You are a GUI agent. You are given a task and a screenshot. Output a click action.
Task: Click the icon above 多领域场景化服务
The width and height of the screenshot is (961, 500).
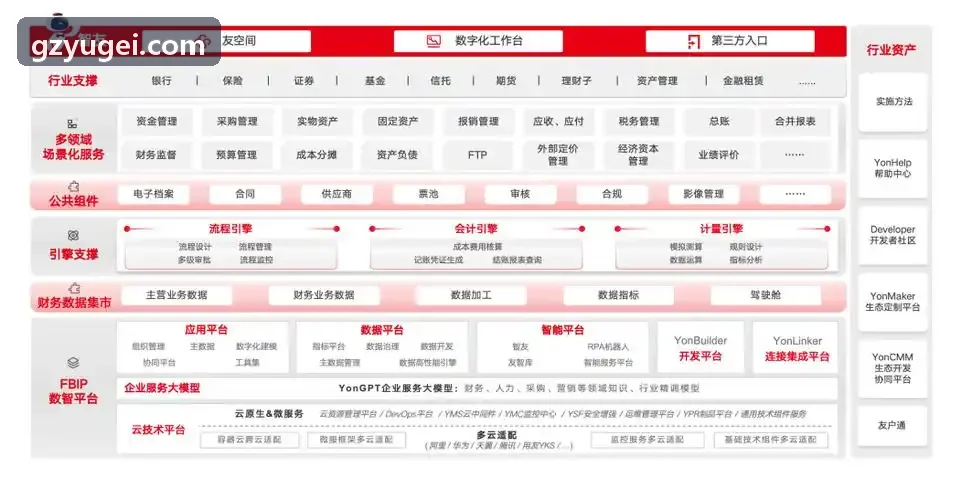72,124
